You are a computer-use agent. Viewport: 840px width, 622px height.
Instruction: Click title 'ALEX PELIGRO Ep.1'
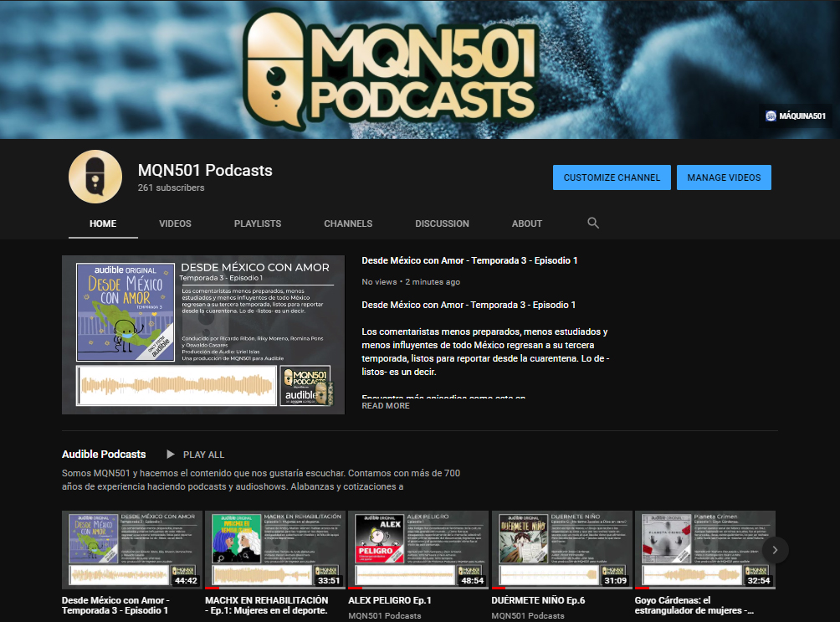(x=390, y=600)
